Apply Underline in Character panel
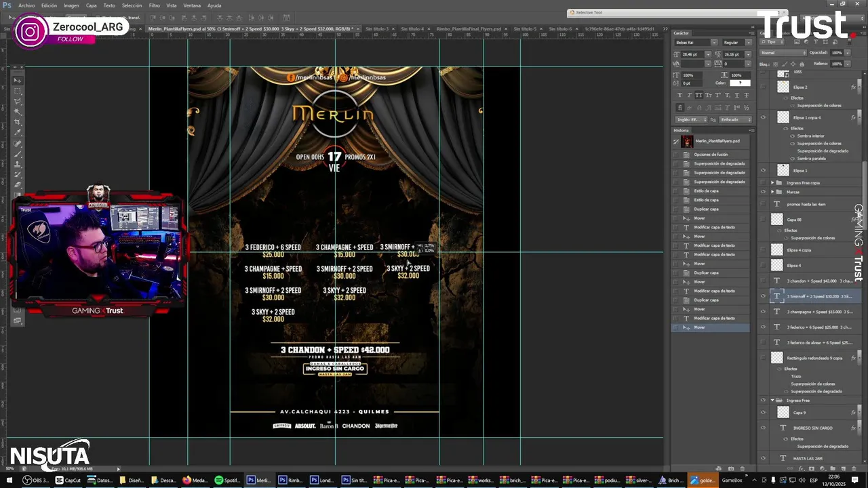Screen dimensions: 868x488 pyautogui.click(x=737, y=95)
